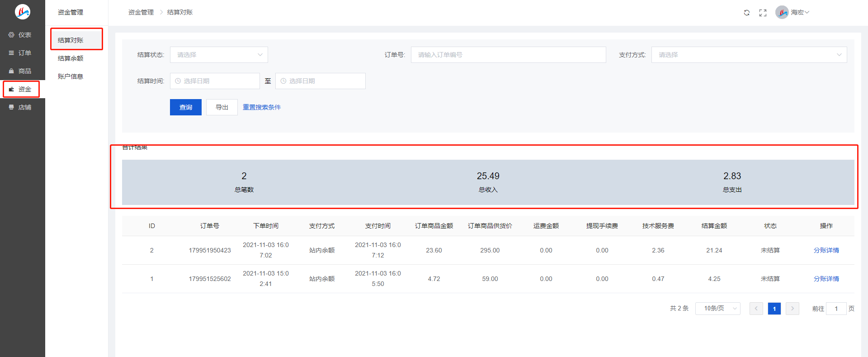Click the 总收入 value 25.49
Screen dimensions: 868x357
pos(488,176)
